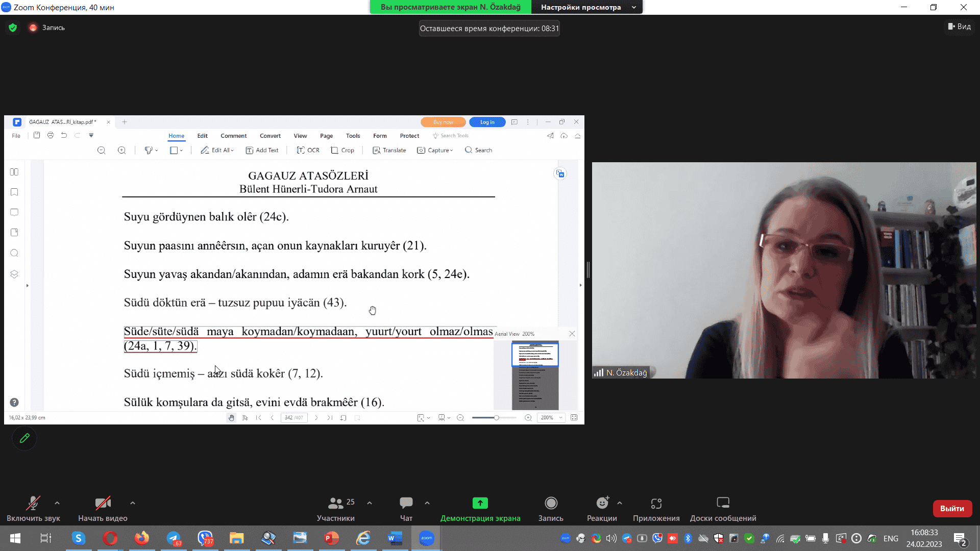Start video with camera toggle
The width and height of the screenshot is (980, 551).
coord(103,503)
